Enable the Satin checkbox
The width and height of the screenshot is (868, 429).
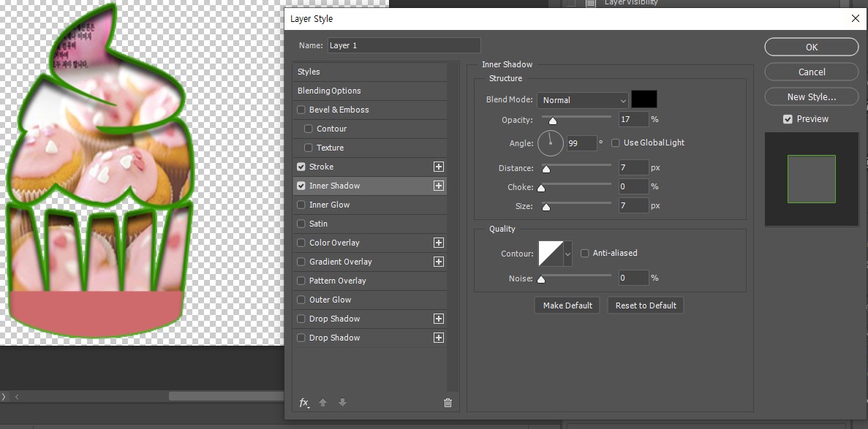click(x=301, y=224)
